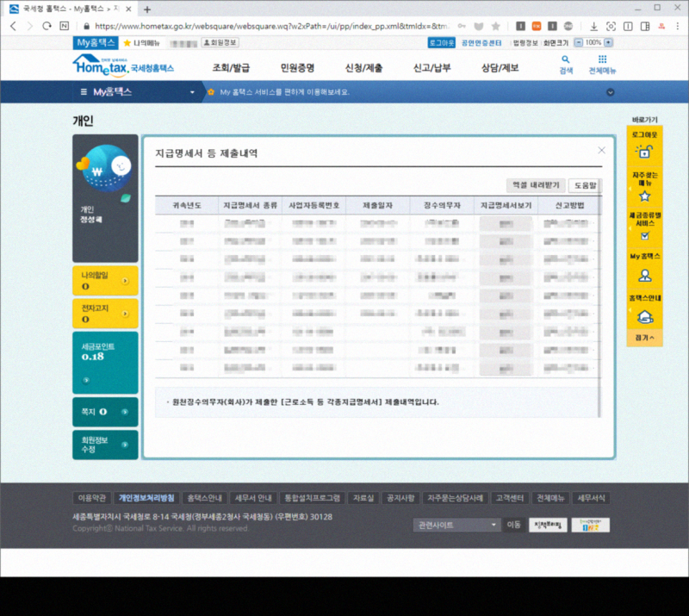Open the 신청/제출 menu
The image size is (689, 616).
[363, 68]
